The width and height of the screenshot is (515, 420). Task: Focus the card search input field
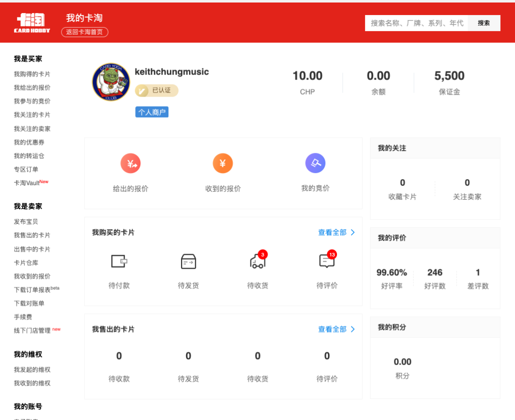416,23
